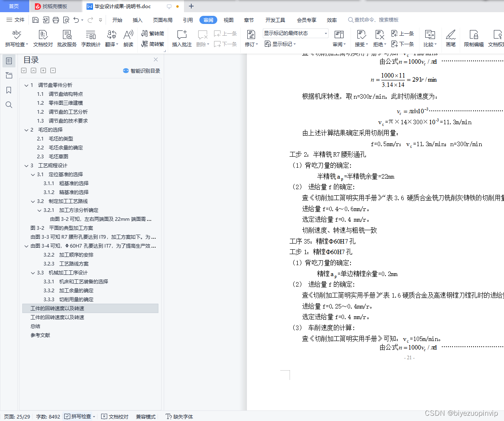Collapse section 3.1 定位基准的选择

pyautogui.click(x=33, y=175)
